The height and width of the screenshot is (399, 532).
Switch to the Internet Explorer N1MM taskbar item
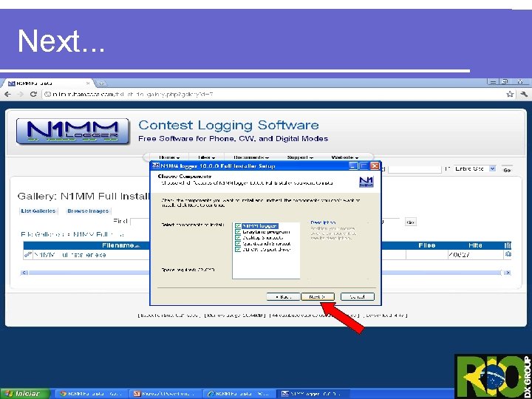(x=239, y=394)
